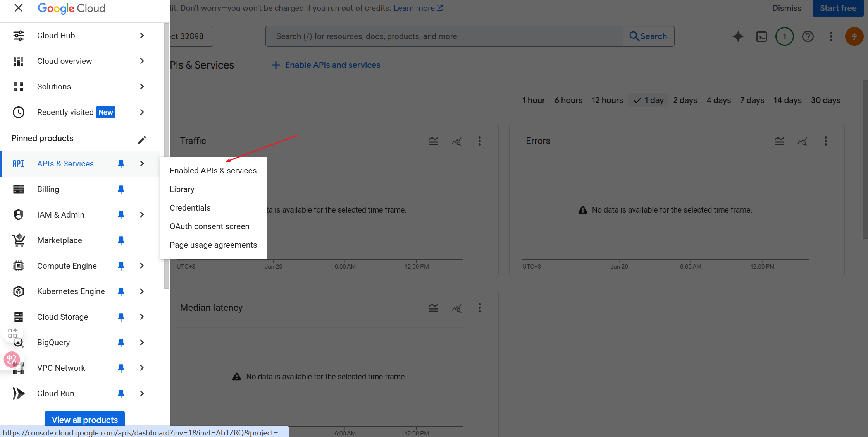The height and width of the screenshot is (437, 868).
Task: Close the navigation menu with X icon
Action: (18, 8)
